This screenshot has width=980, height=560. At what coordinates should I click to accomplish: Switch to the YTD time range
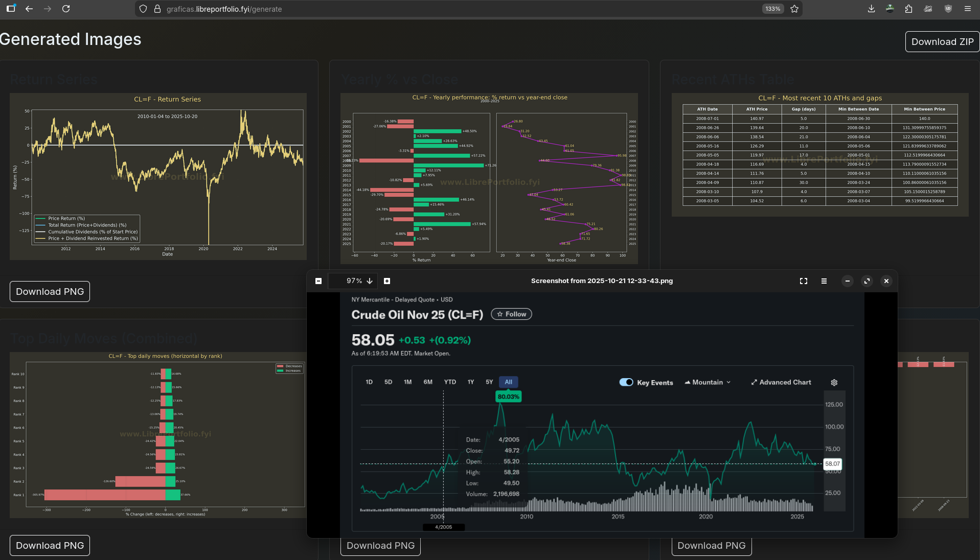tap(449, 382)
